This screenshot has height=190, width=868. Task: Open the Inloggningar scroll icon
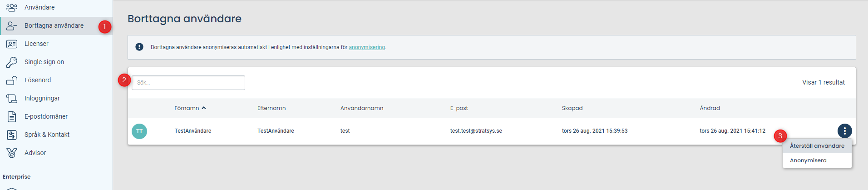(12, 98)
